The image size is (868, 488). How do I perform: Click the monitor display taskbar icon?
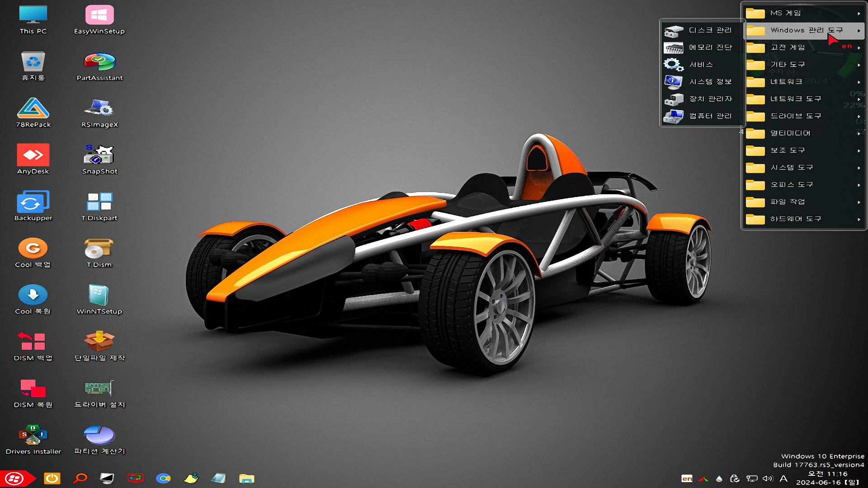(x=107, y=479)
